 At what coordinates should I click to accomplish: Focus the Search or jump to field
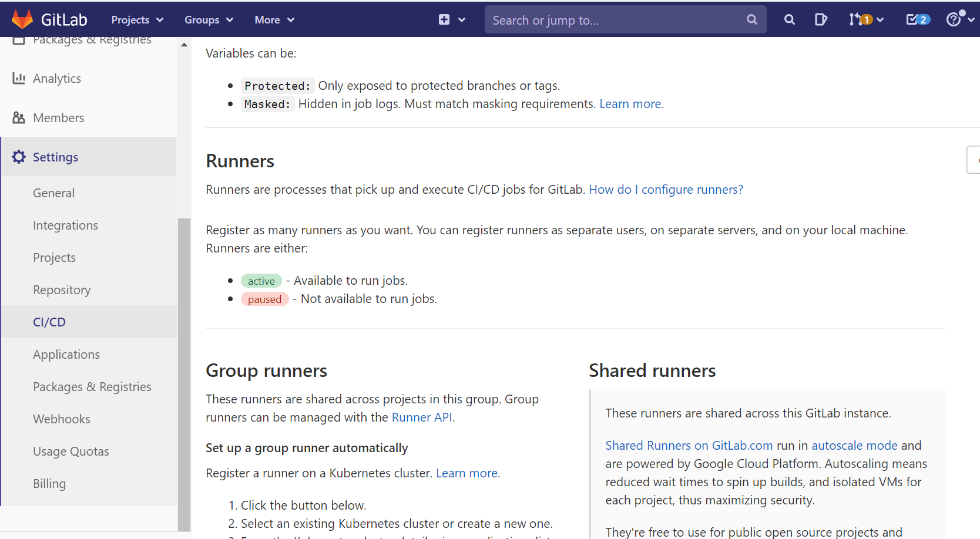(625, 20)
